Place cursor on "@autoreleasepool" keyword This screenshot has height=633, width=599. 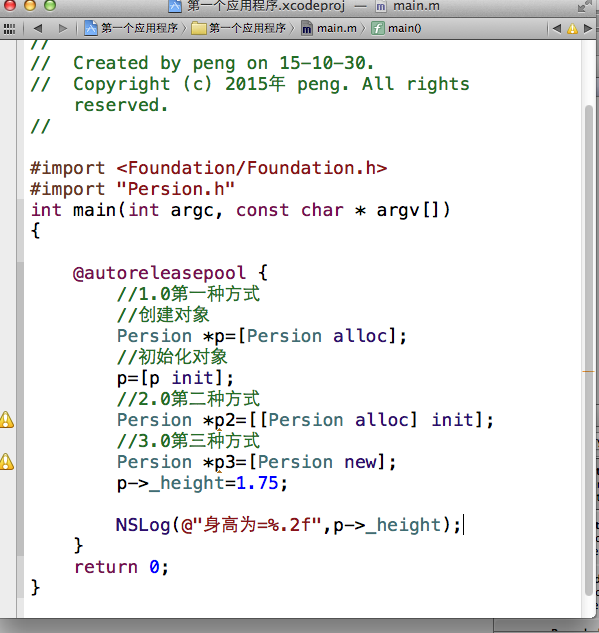coord(159,273)
